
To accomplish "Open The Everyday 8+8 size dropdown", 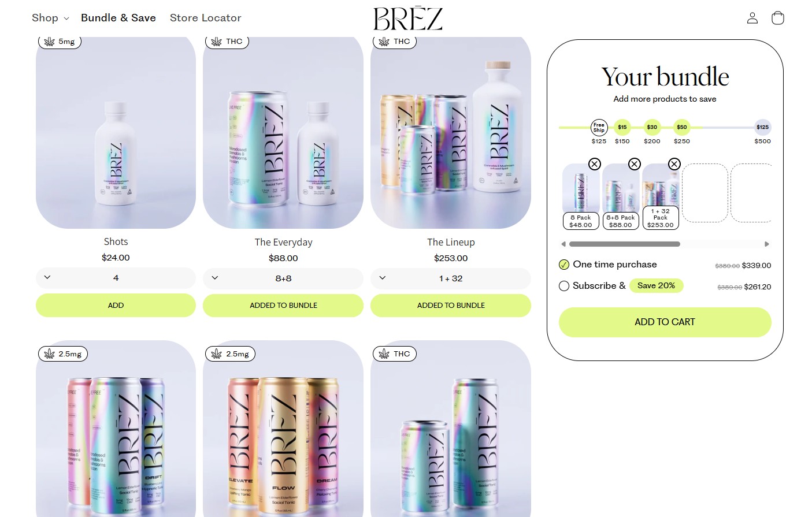I will (283, 278).
